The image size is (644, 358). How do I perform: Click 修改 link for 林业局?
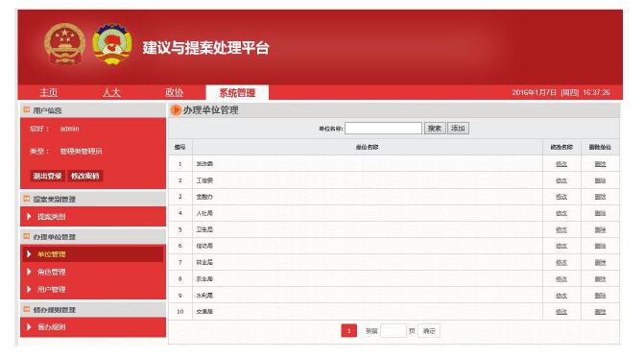coord(561,262)
